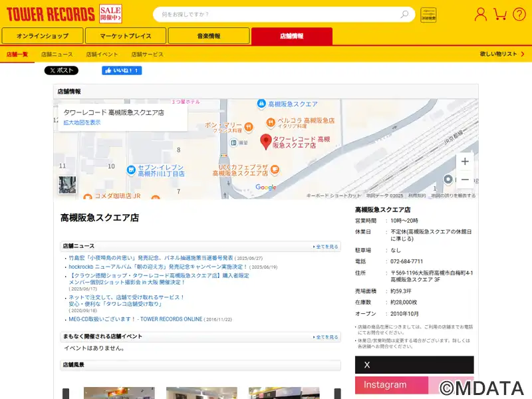Select the オンラインショップ tab
The height and width of the screenshot is (399, 532).
tap(43, 36)
